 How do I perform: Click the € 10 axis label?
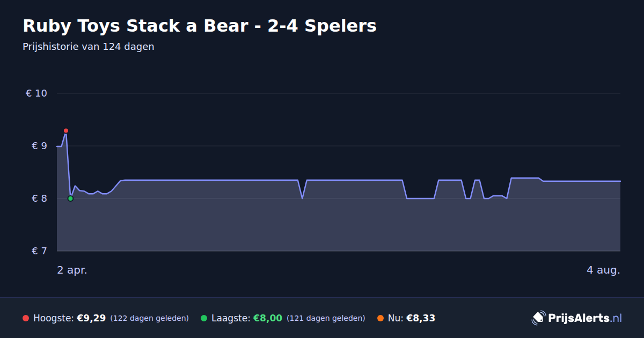tap(36, 93)
